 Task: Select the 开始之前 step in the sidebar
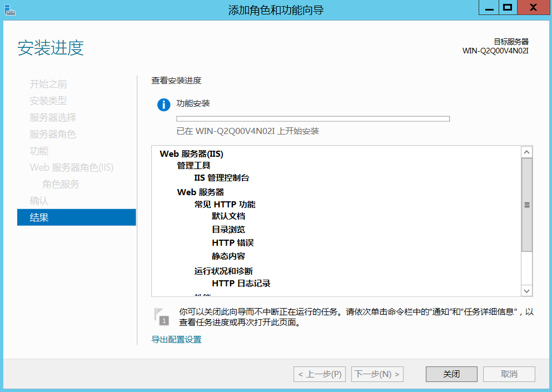click(48, 84)
